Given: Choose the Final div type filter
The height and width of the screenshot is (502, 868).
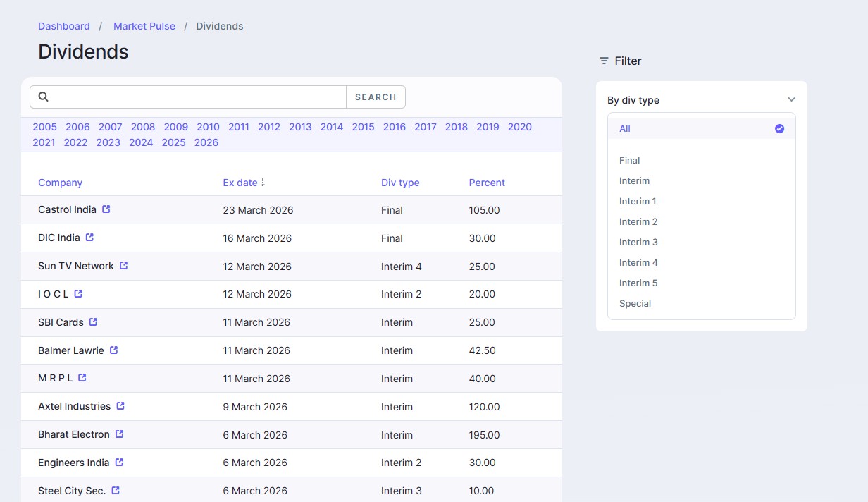Looking at the screenshot, I should (629, 160).
